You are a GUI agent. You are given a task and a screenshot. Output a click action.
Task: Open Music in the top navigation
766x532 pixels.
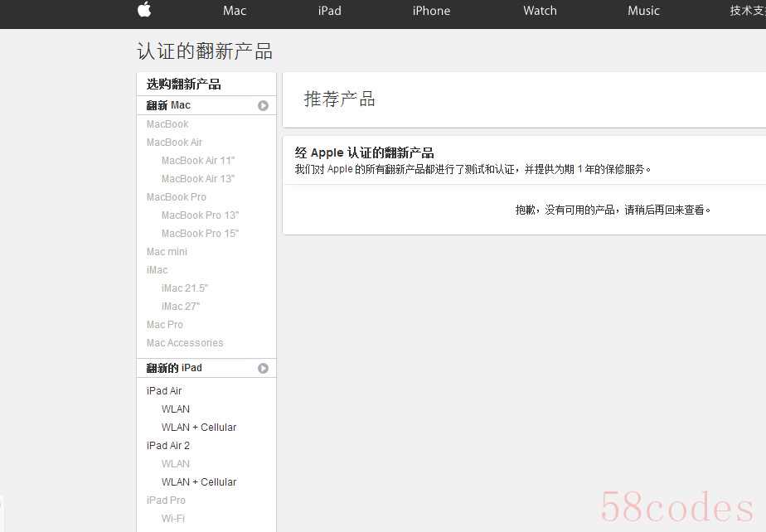coord(643,11)
